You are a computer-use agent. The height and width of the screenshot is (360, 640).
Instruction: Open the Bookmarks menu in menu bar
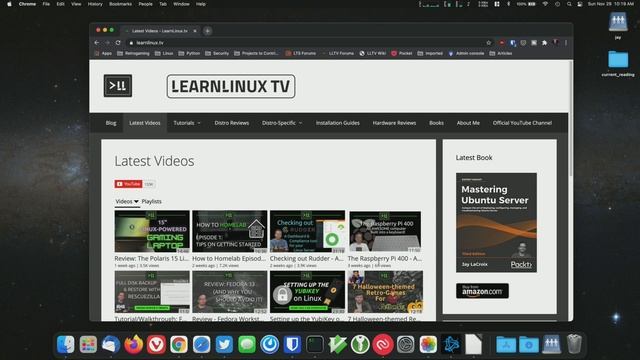[x=120, y=4]
